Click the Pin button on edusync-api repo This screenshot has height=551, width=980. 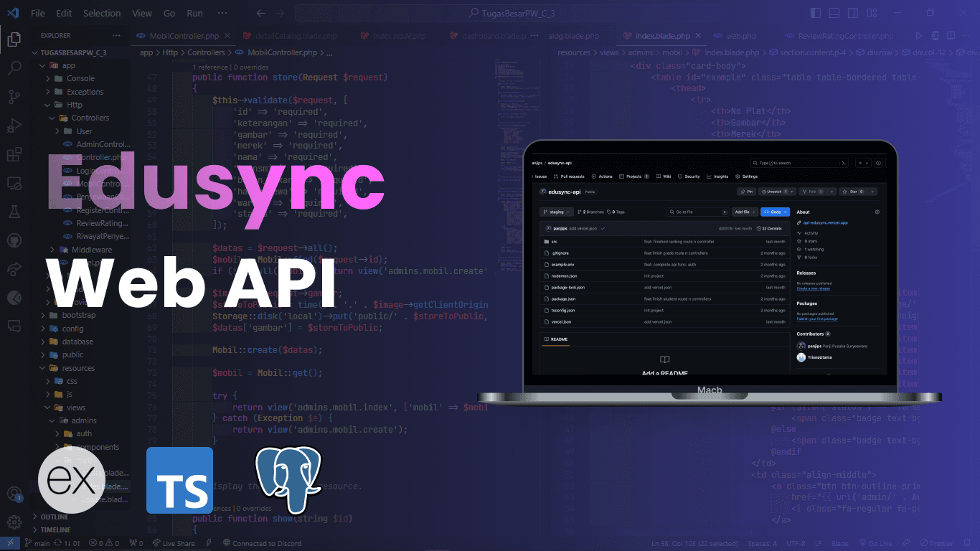coord(747,192)
